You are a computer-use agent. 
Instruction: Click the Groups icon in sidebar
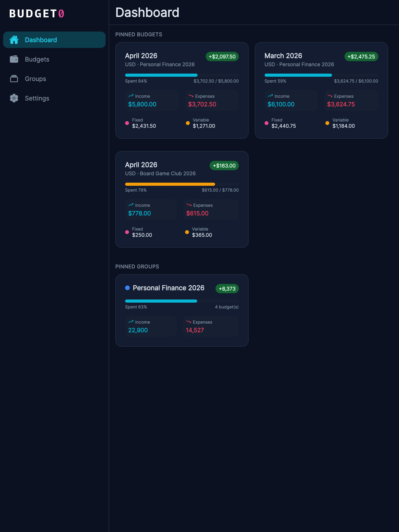coord(14,79)
